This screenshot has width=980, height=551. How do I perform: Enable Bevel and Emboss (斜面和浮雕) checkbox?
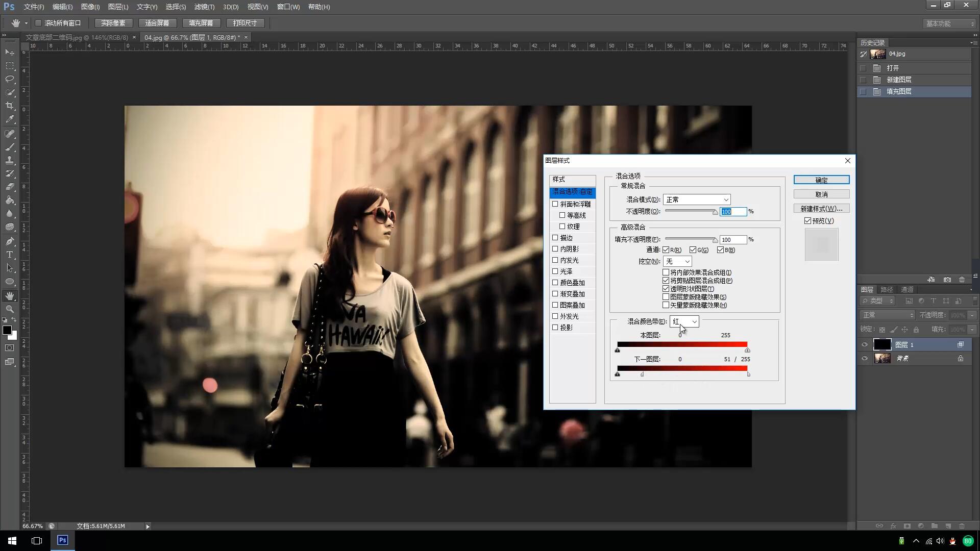(555, 204)
